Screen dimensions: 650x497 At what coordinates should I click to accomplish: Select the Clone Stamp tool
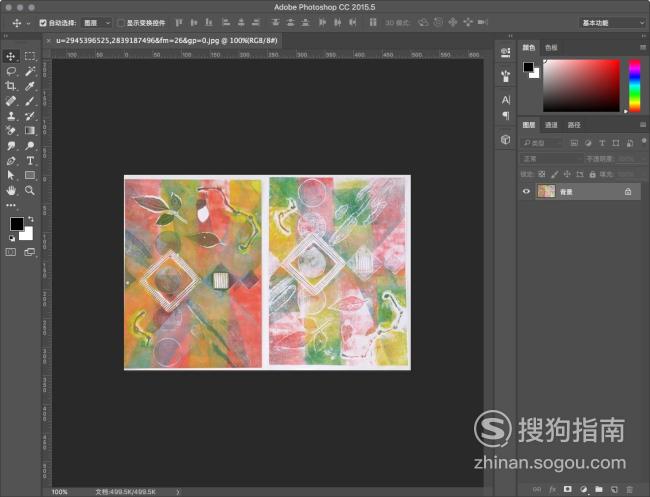point(11,116)
